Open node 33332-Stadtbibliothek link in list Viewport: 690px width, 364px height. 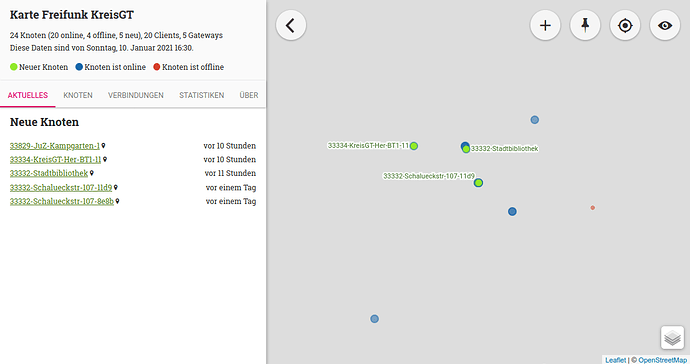pos(49,173)
